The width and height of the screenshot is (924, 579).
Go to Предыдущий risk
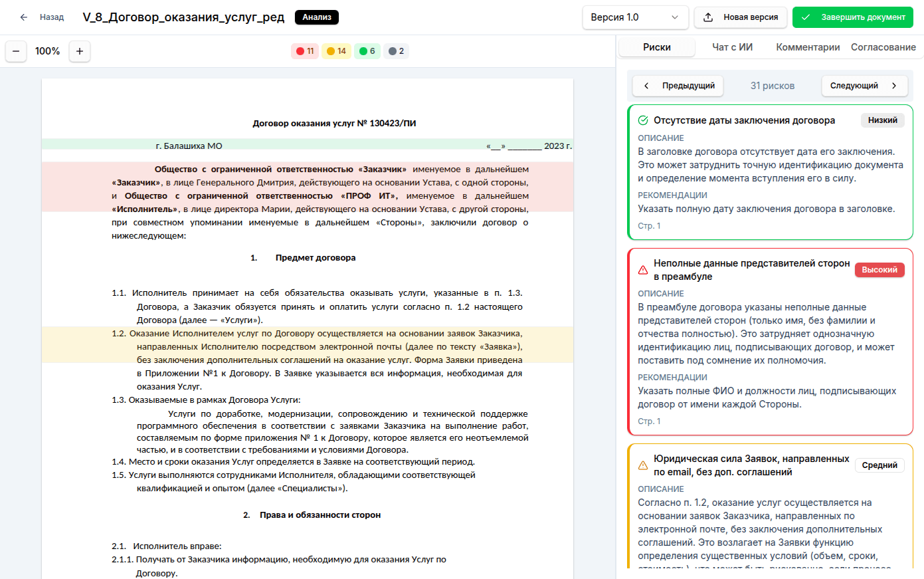[679, 86]
